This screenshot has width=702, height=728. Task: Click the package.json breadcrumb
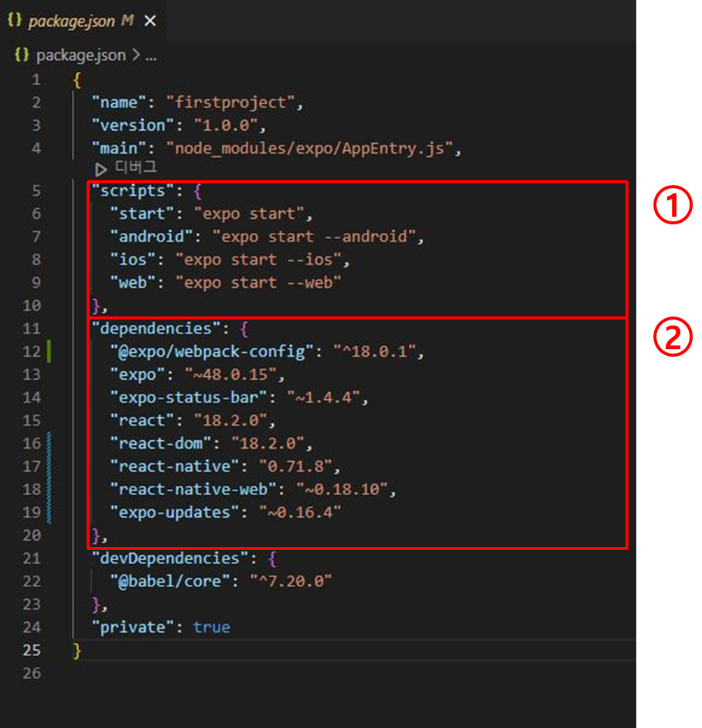click(81, 55)
